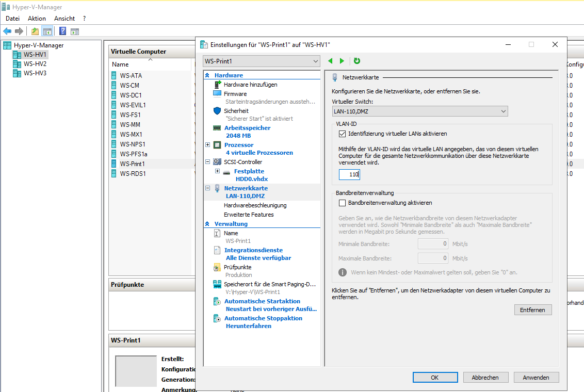
Task: Click the OK button
Action: 435,378
